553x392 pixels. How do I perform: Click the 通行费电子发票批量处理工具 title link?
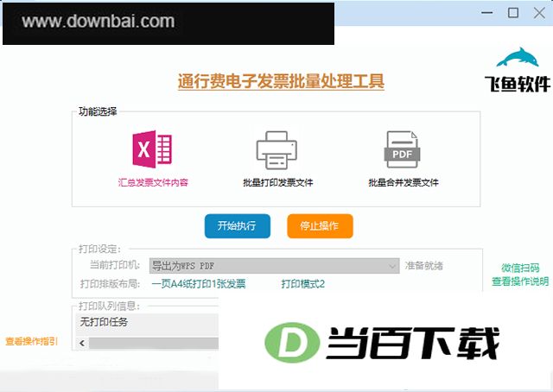(281, 81)
